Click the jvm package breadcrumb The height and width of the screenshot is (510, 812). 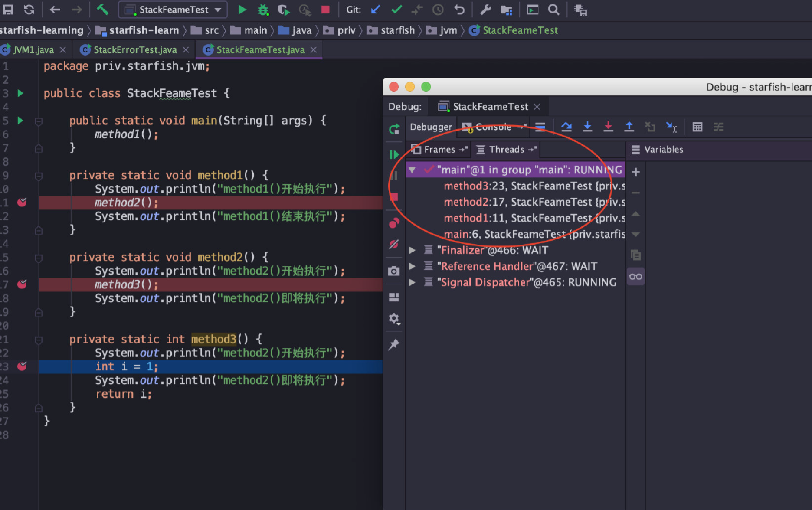point(442,30)
